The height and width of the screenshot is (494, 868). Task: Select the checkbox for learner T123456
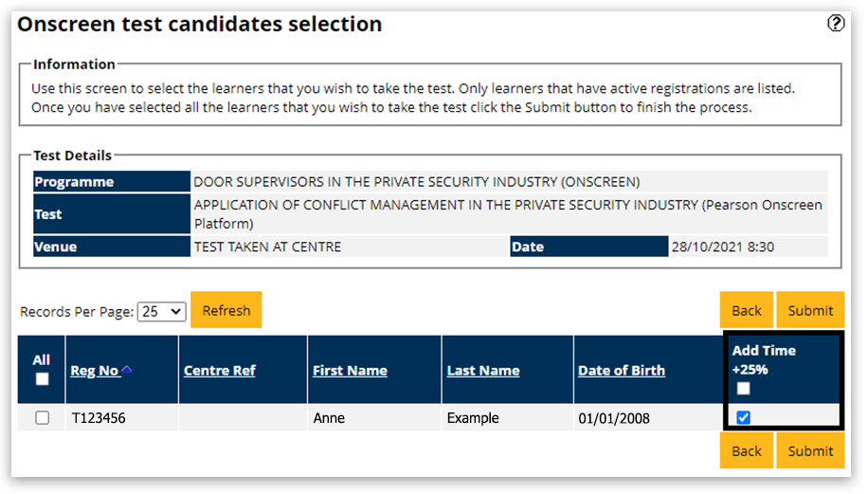[x=42, y=418]
